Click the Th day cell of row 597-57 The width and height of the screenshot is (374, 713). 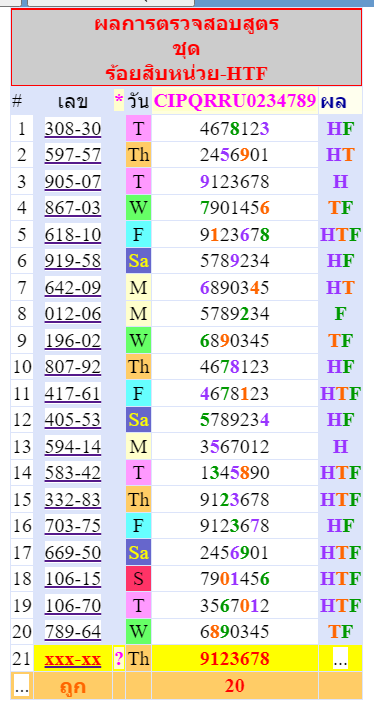(138, 156)
